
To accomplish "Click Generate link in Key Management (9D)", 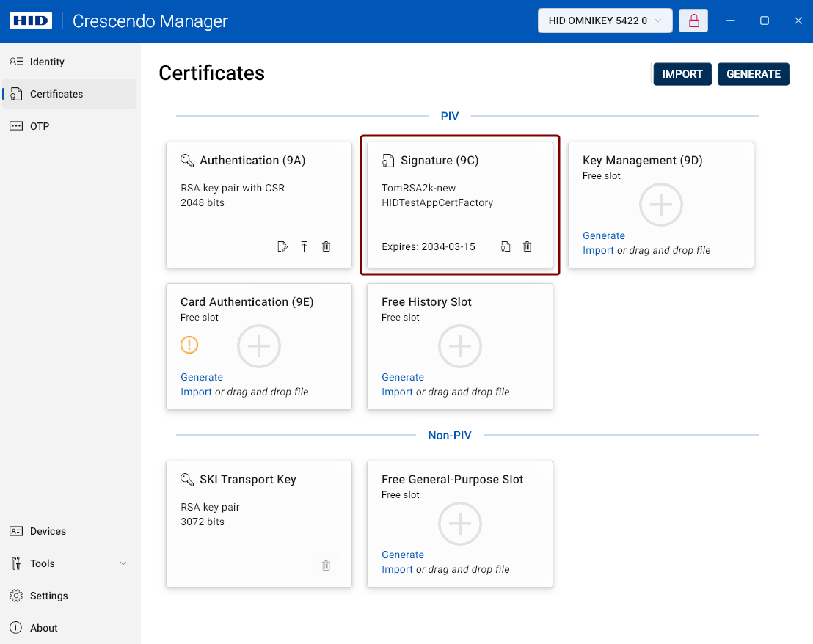I will [604, 235].
